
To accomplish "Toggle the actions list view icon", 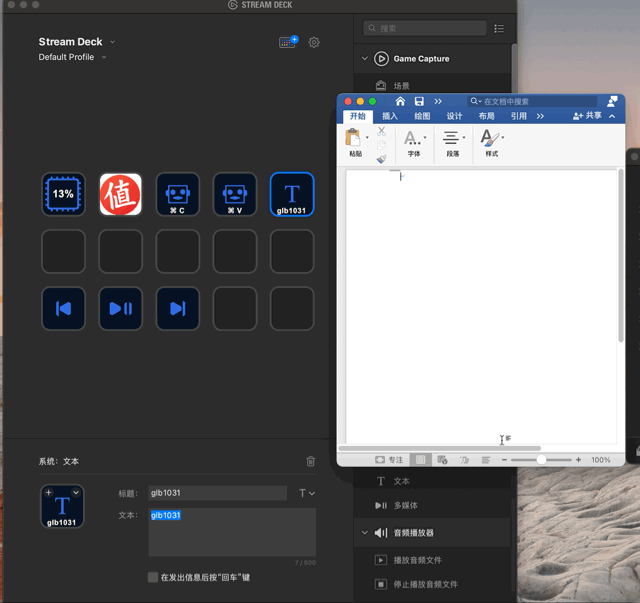I will [x=499, y=29].
